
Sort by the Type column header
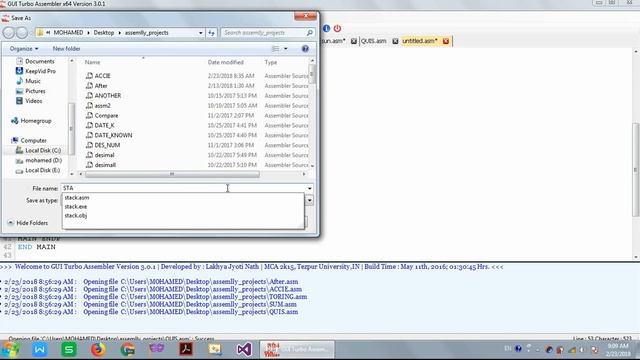click(271, 62)
